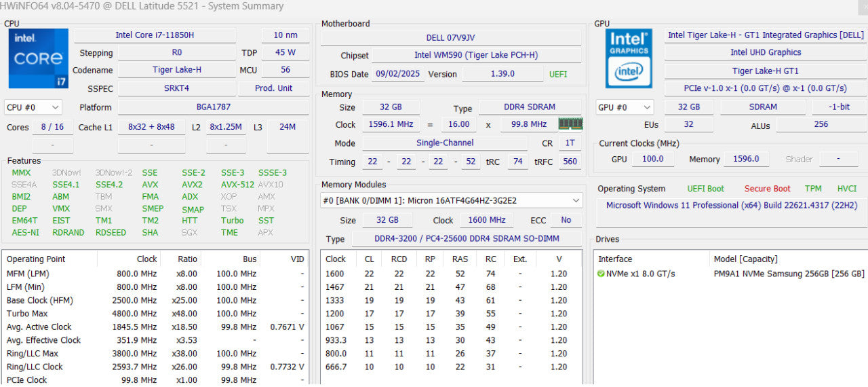This screenshot has width=868, height=387.
Task: Select the Avg. Effective Clock row
Action: pyautogui.click(x=156, y=340)
